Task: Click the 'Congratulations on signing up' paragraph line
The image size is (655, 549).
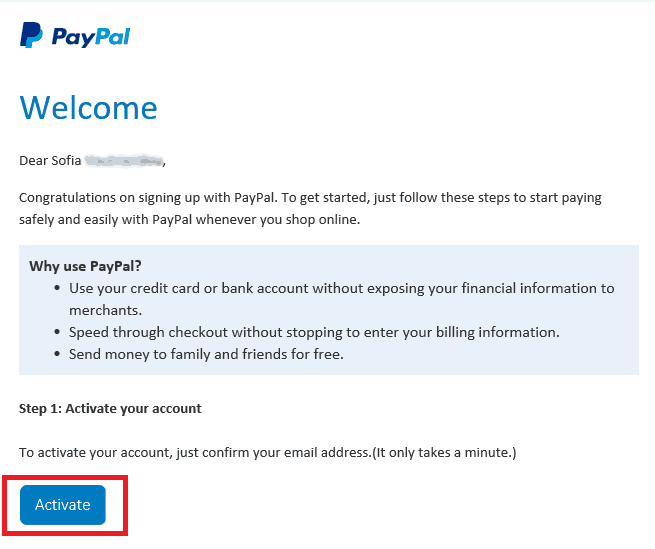Action: (x=310, y=198)
